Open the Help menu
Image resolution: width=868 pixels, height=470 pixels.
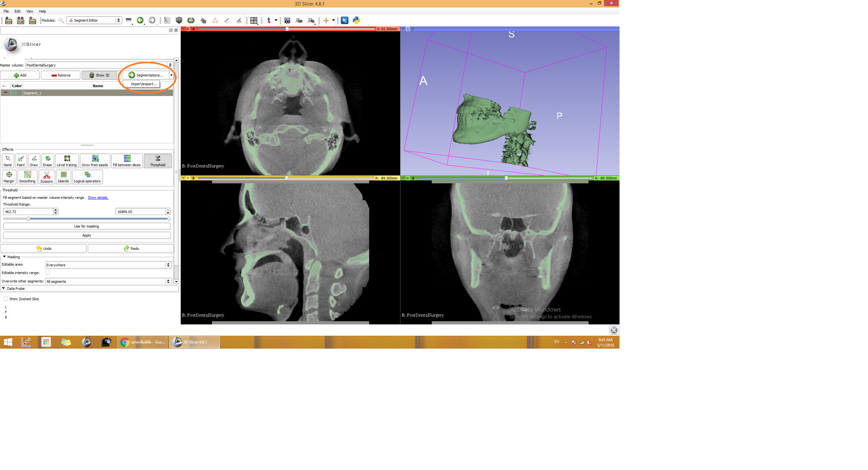coord(43,11)
